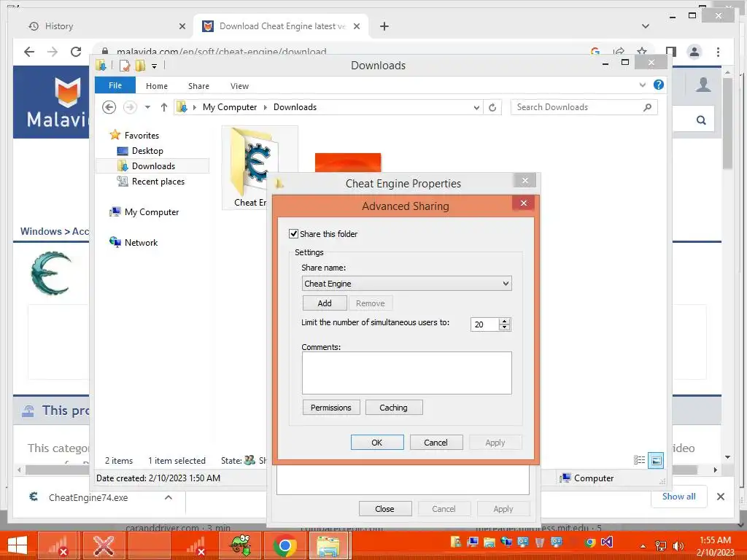
Task: Click the taskbar volume speaker icon
Action: tap(678, 545)
